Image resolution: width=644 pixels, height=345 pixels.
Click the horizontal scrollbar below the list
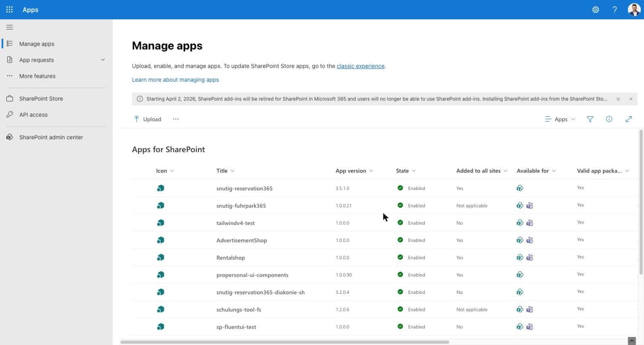[x=285, y=342]
